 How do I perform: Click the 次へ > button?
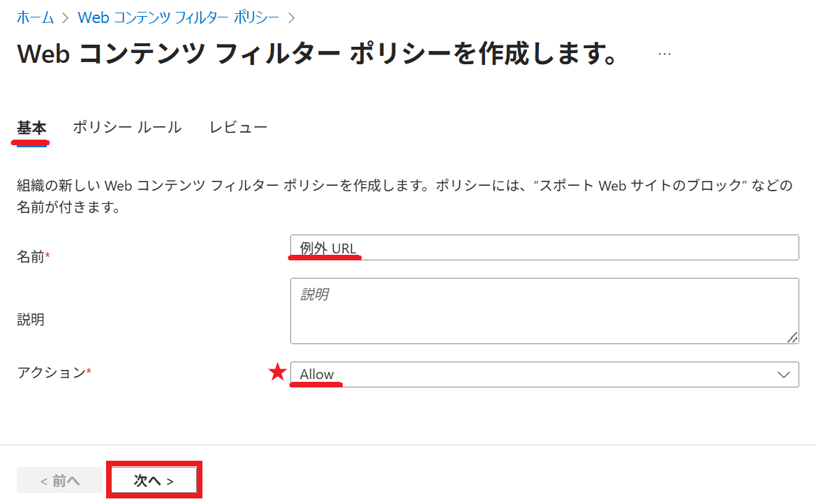[154, 480]
